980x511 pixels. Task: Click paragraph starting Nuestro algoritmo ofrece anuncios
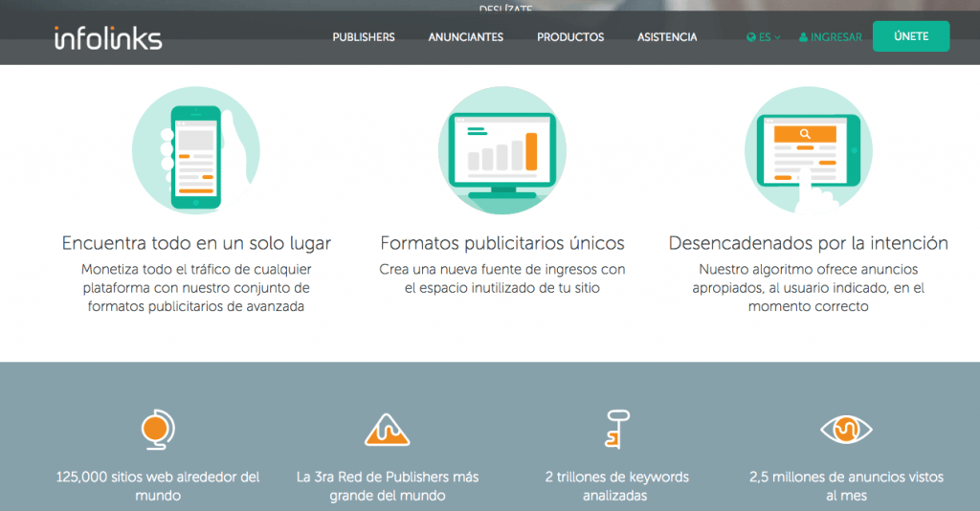pos(809,288)
